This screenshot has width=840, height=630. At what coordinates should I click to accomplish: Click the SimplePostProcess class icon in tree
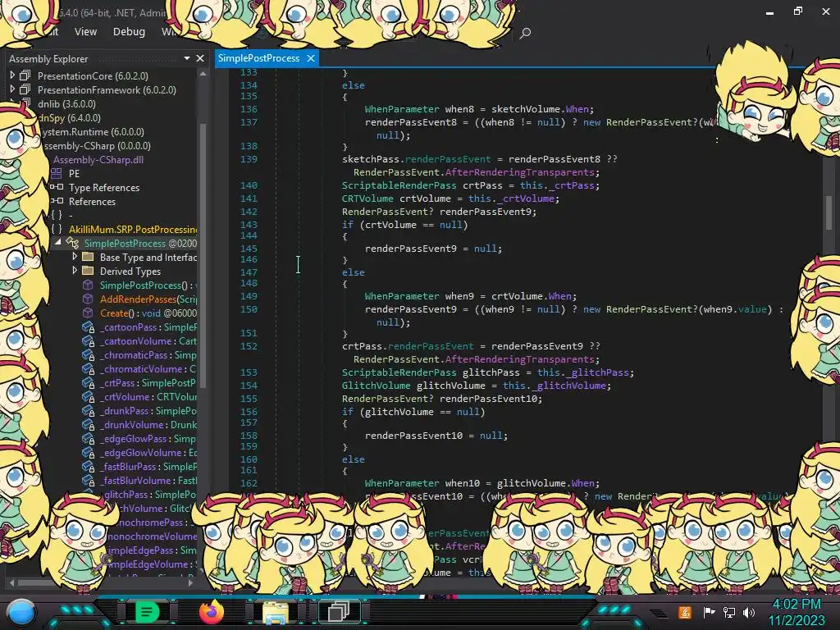[x=72, y=243]
